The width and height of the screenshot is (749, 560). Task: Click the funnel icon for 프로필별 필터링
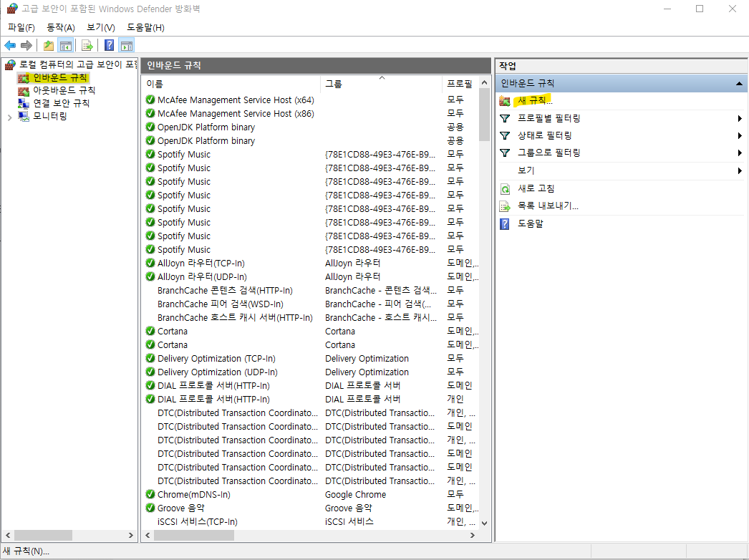tap(504, 118)
